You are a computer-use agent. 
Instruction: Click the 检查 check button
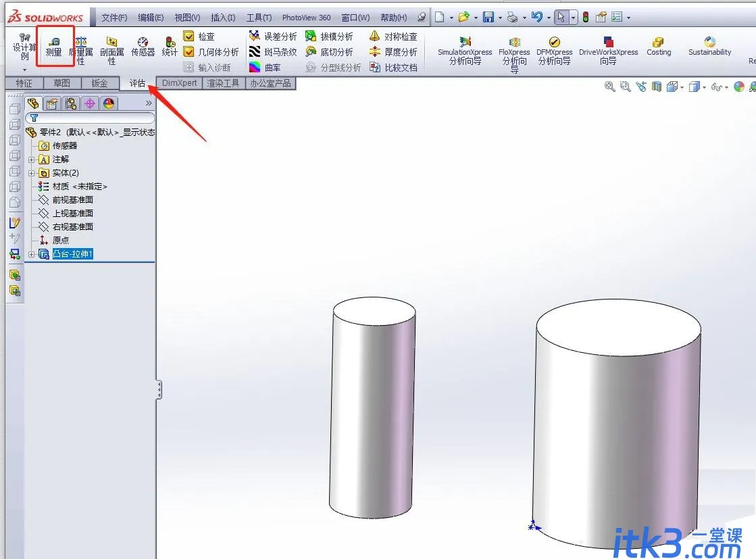pyautogui.click(x=199, y=37)
